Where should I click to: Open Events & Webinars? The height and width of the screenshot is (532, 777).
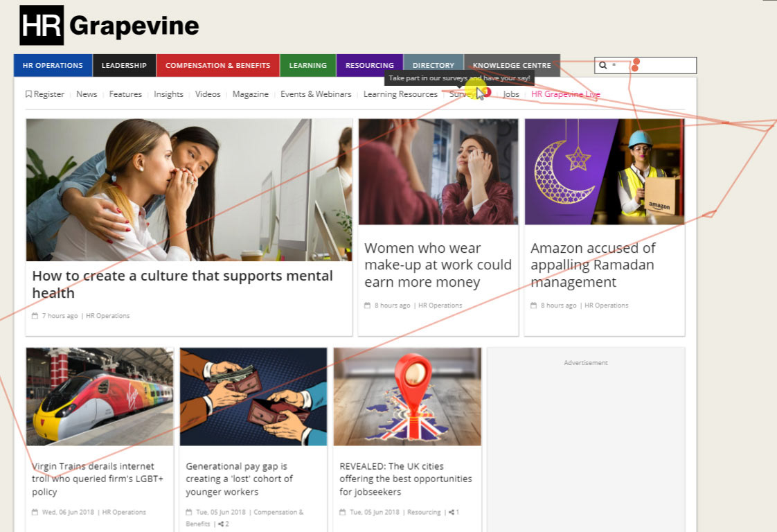(316, 94)
